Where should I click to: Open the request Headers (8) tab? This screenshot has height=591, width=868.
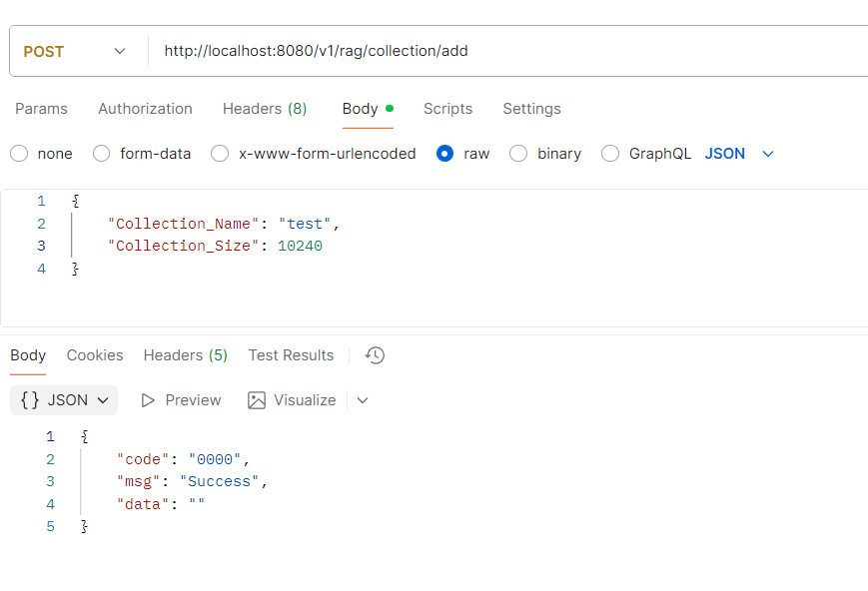pos(265,109)
